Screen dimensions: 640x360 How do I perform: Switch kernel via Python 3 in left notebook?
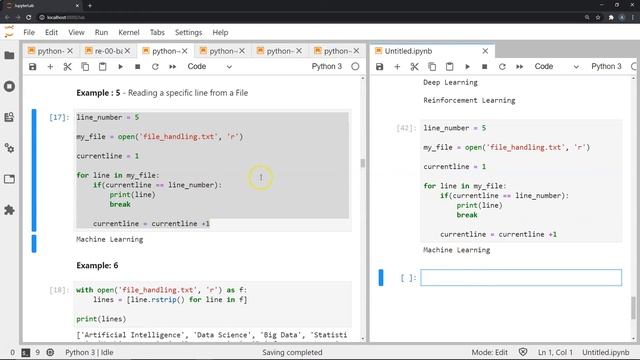click(327, 67)
